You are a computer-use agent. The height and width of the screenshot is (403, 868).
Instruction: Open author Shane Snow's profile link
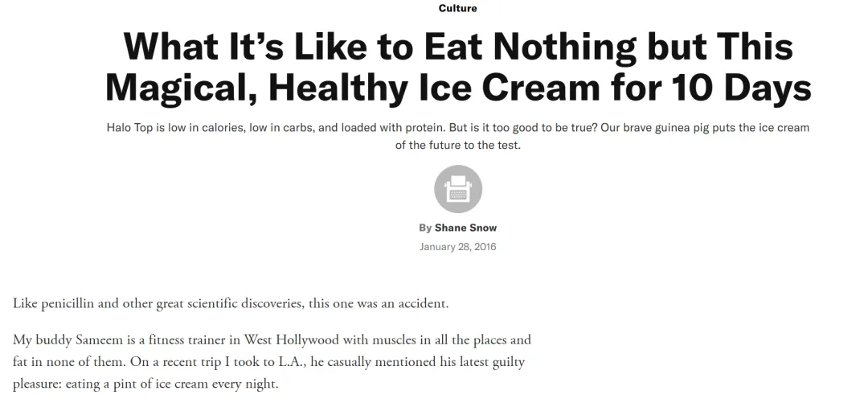tap(465, 228)
